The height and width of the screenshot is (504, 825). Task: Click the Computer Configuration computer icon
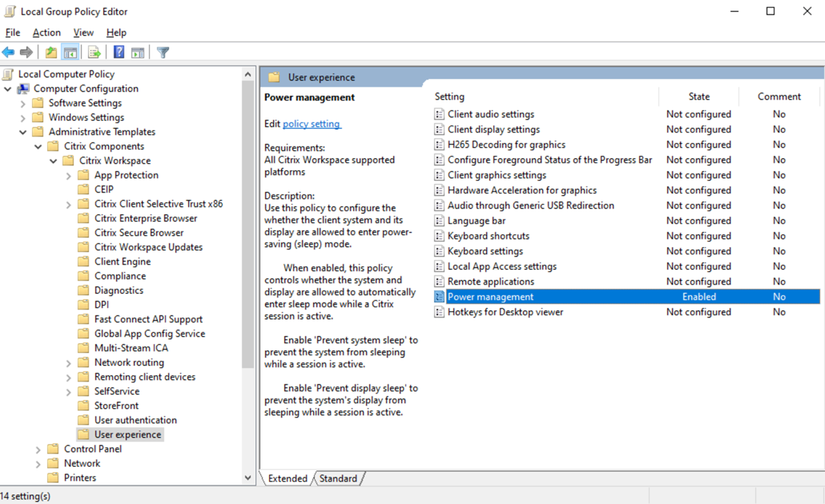tap(23, 88)
